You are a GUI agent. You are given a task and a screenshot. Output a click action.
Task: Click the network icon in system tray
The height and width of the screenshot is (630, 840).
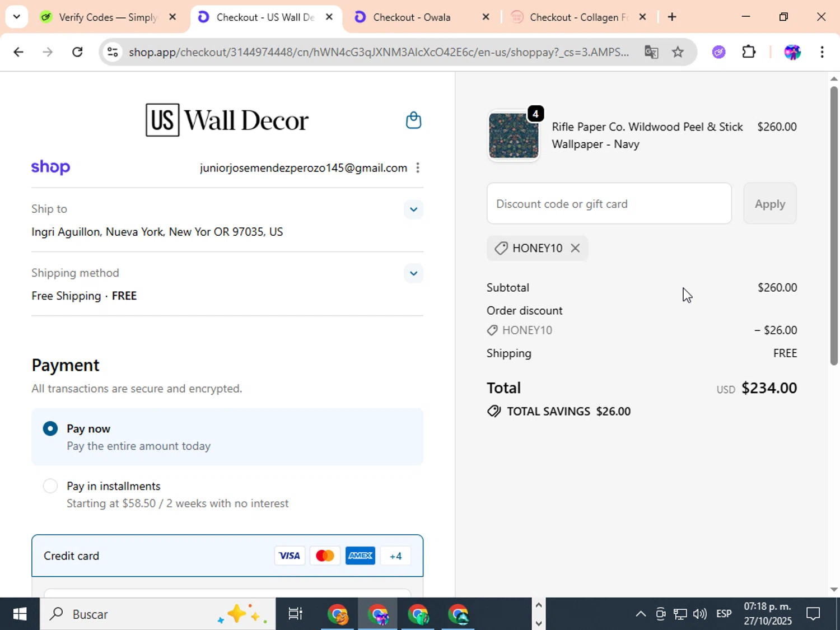point(680,614)
